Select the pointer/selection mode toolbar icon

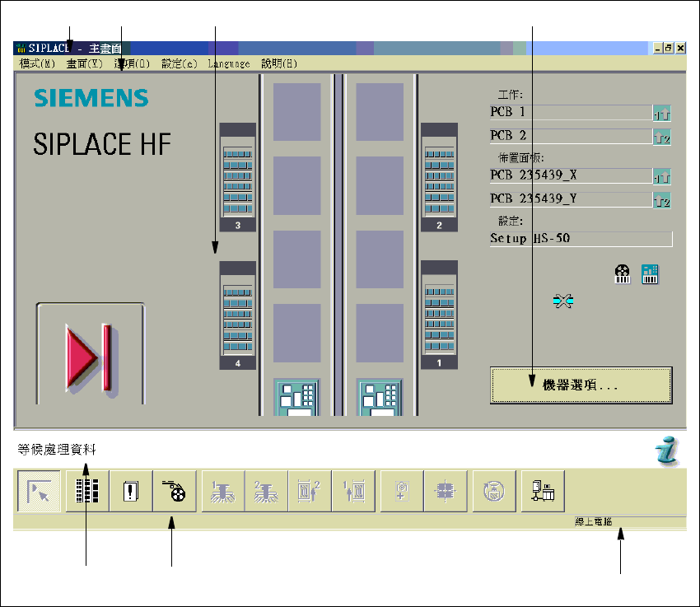click(x=39, y=491)
